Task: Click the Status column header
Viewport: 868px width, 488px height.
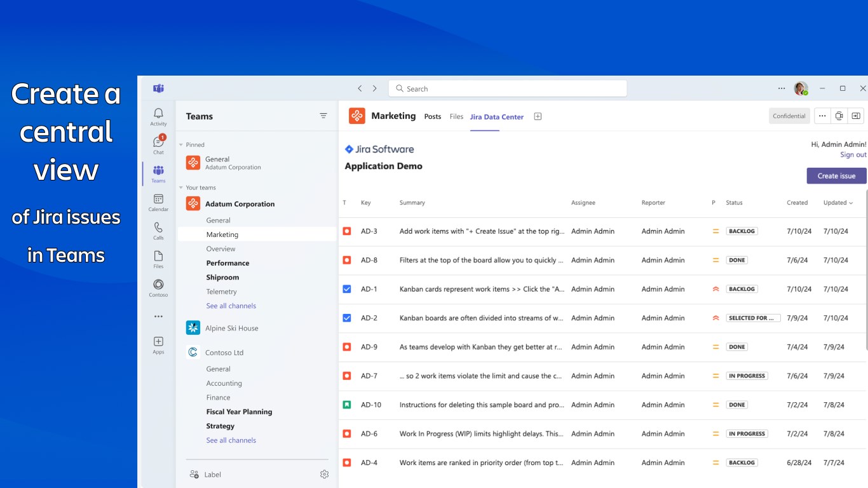Action: 734,203
